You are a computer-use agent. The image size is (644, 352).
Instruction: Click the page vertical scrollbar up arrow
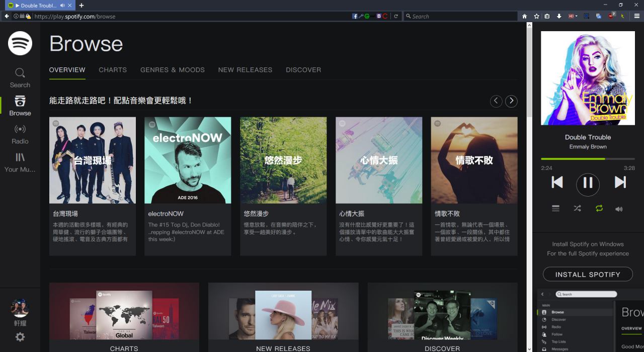(529, 25)
